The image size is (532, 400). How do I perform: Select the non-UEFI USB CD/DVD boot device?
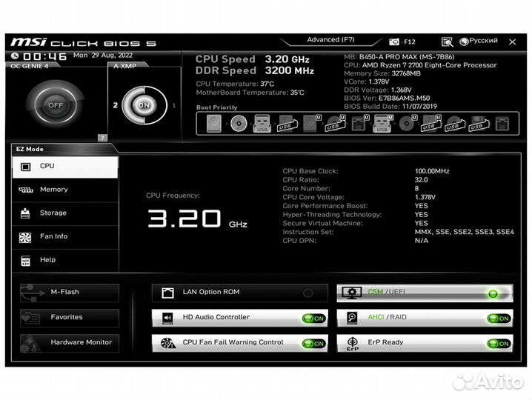(x=455, y=124)
